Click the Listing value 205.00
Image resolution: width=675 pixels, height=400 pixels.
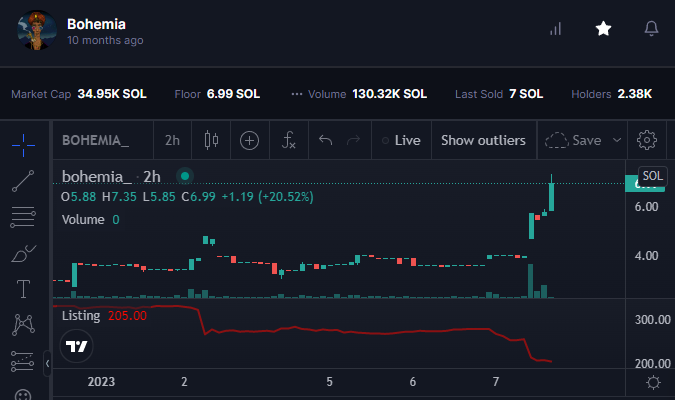click(x=127, y=316)
